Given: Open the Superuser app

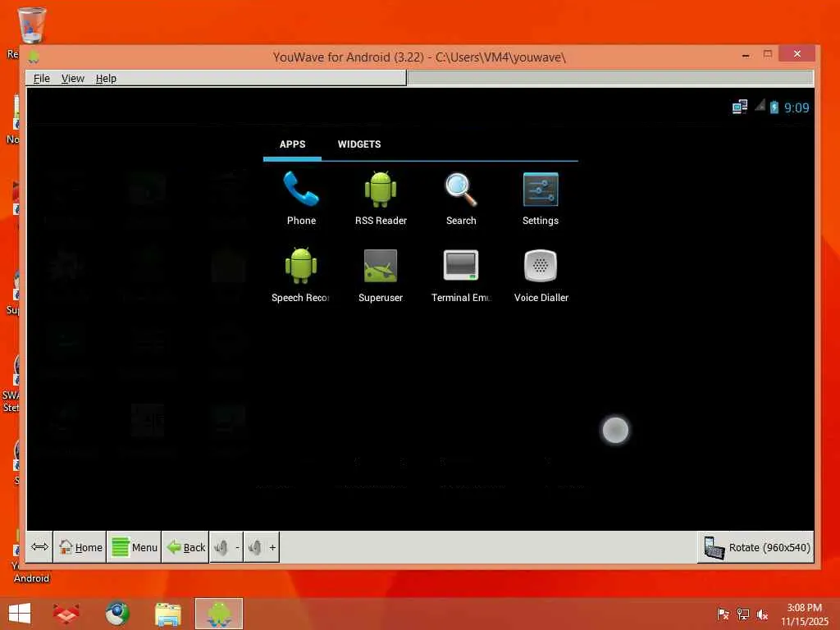Looking at the screenshot, I should (381, 275).
